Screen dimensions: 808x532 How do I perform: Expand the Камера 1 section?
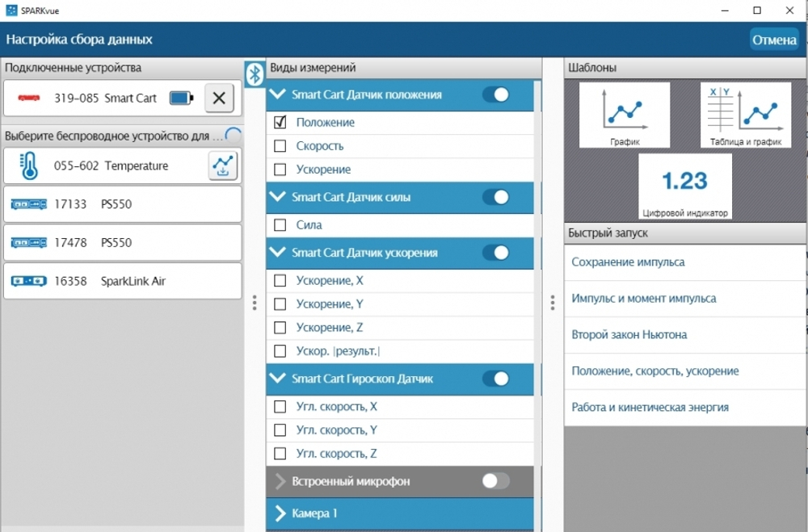pyautogui.click(x=280, y=513)
